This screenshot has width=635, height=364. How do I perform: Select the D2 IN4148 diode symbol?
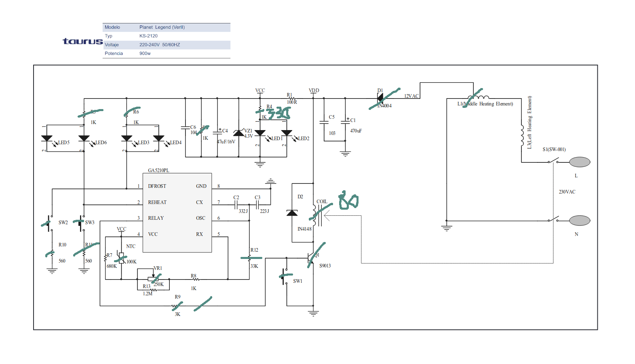(292, 213)
